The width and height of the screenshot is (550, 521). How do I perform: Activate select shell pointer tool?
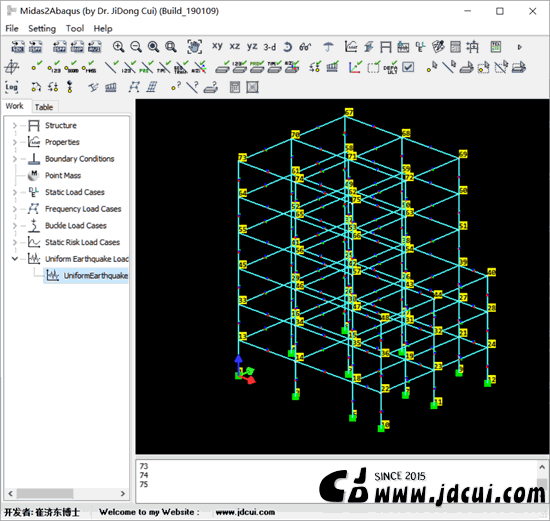point(467,67)
